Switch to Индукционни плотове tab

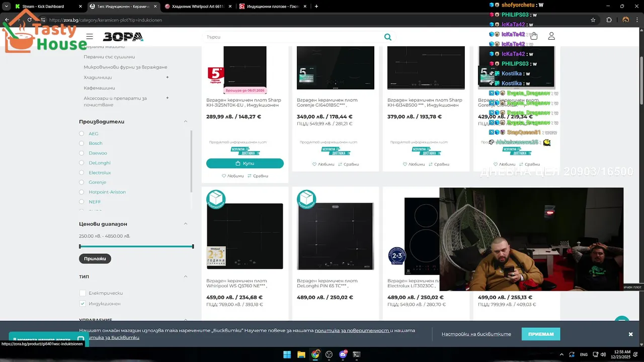click(x=272, y=7)
